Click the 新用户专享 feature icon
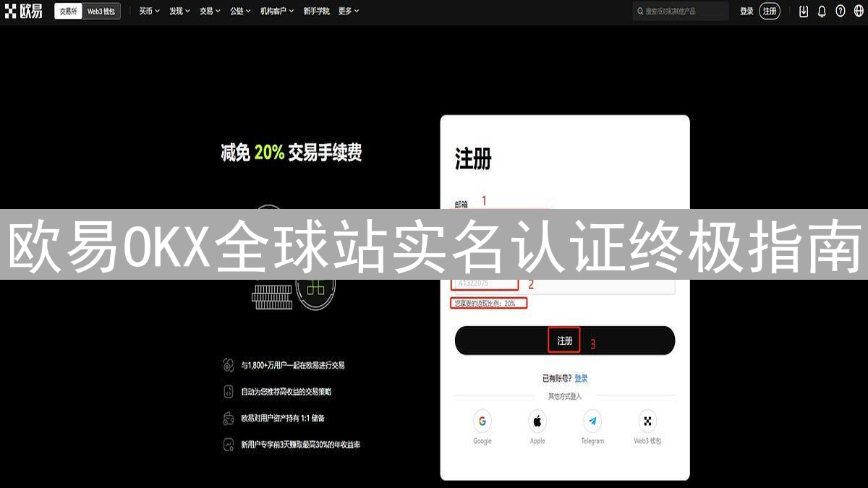The image size is (868, 488). point(229,444)
